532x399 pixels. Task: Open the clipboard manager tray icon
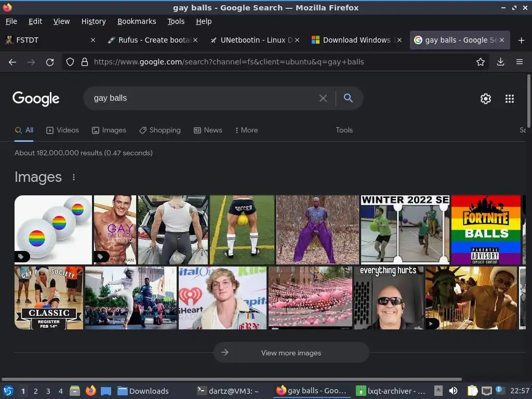pyautogui.click(x=472, y=391)
